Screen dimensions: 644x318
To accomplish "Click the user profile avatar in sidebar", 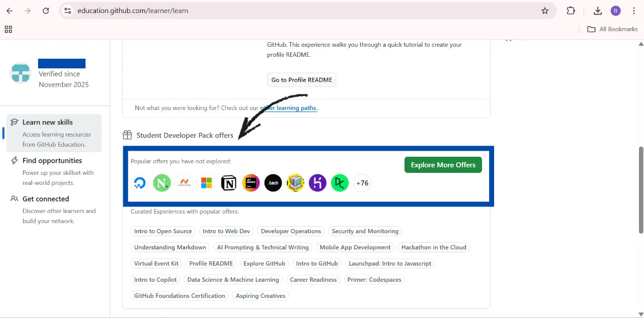I will (21, 73).
